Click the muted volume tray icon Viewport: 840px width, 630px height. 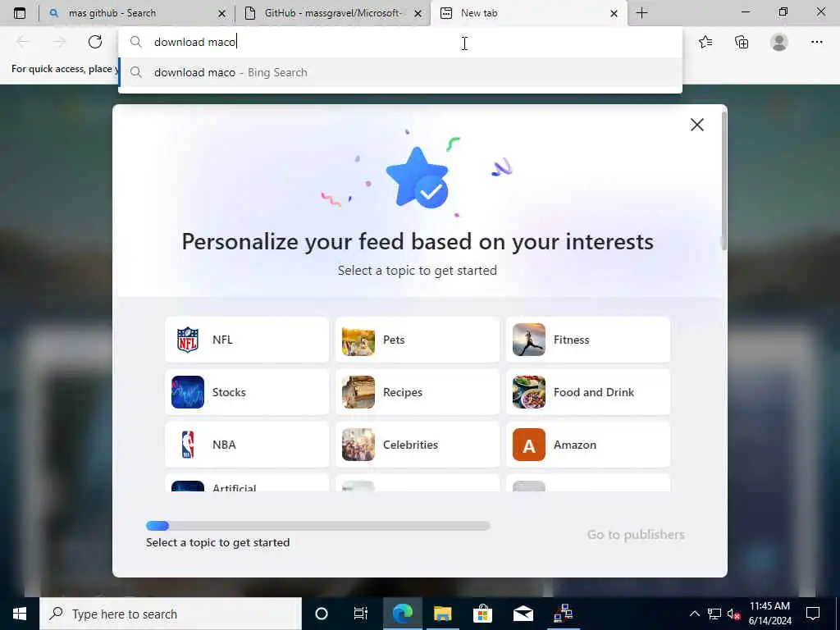[x=733, y=614]
